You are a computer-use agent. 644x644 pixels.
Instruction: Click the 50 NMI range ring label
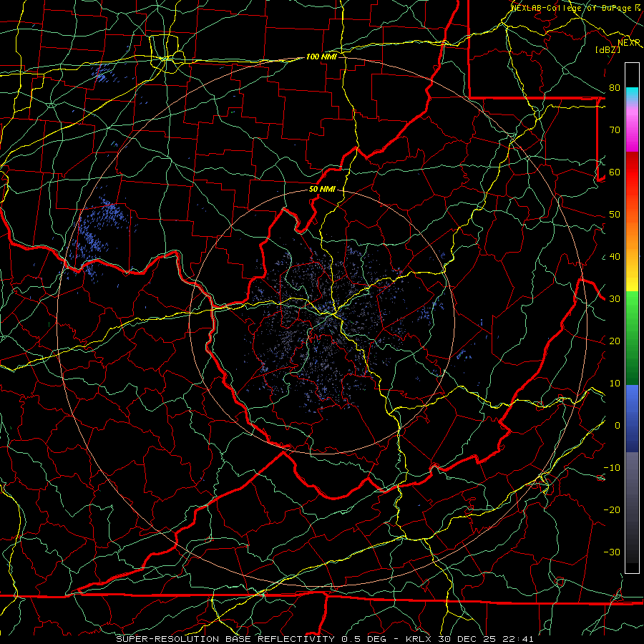tap(322, 190)
